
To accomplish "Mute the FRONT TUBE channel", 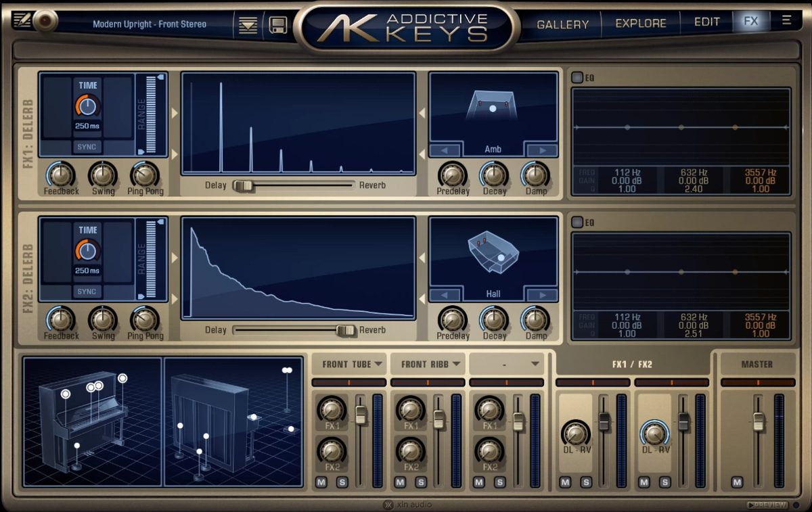I will tap(321, 482).
